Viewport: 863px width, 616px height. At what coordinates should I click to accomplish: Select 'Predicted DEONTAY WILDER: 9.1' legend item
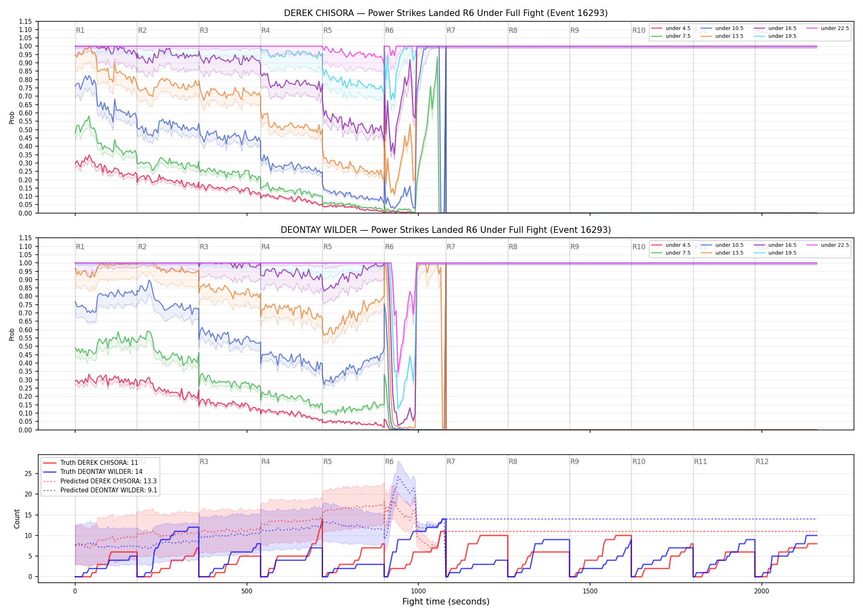click(x=100, y=490)
